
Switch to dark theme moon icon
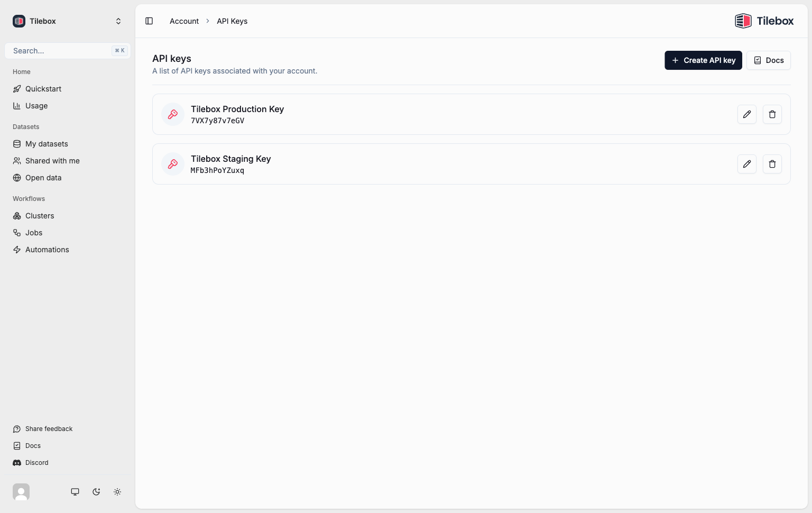click(x=96, y=492)
